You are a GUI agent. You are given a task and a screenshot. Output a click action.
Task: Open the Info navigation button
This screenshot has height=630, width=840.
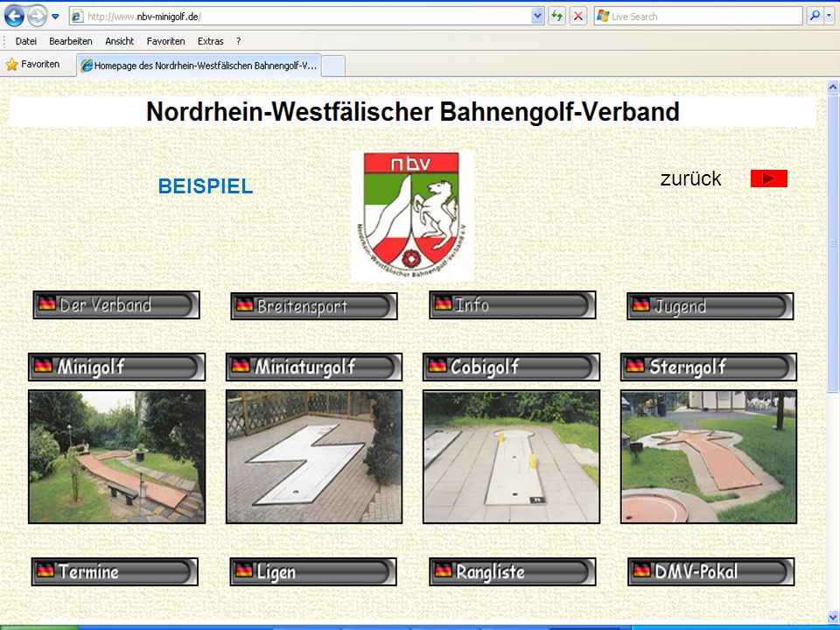click(x=512, y=304)
